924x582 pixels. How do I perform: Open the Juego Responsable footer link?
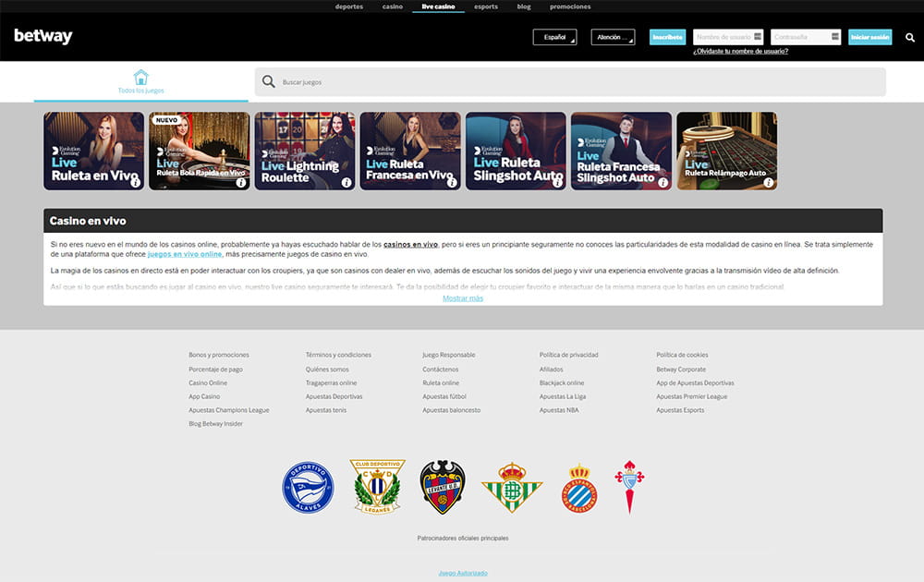point(448,356)
